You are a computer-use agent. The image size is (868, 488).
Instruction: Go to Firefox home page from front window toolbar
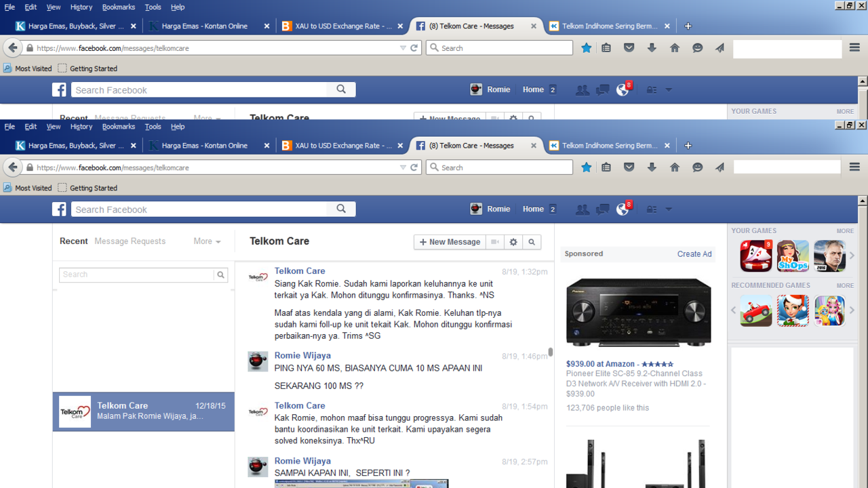coord(675,167)
